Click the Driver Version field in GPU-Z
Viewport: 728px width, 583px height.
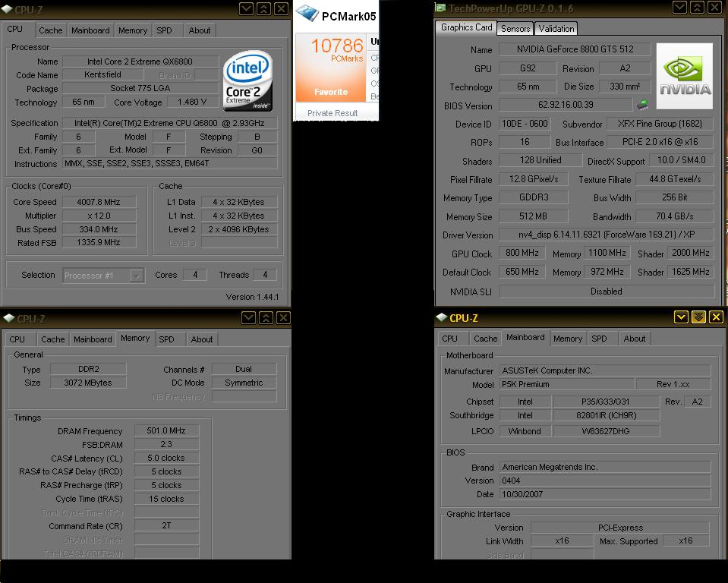tap(607, 235)
